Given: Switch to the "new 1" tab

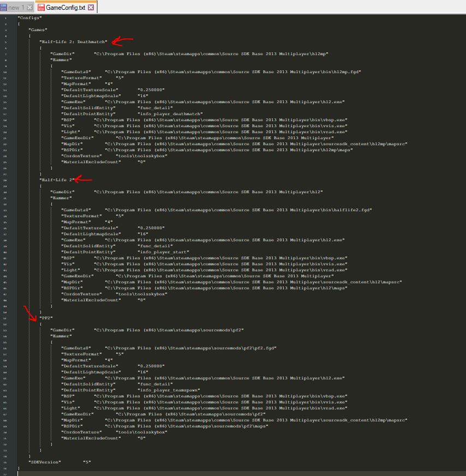Looking at the screenshot, I should [17, 7].
